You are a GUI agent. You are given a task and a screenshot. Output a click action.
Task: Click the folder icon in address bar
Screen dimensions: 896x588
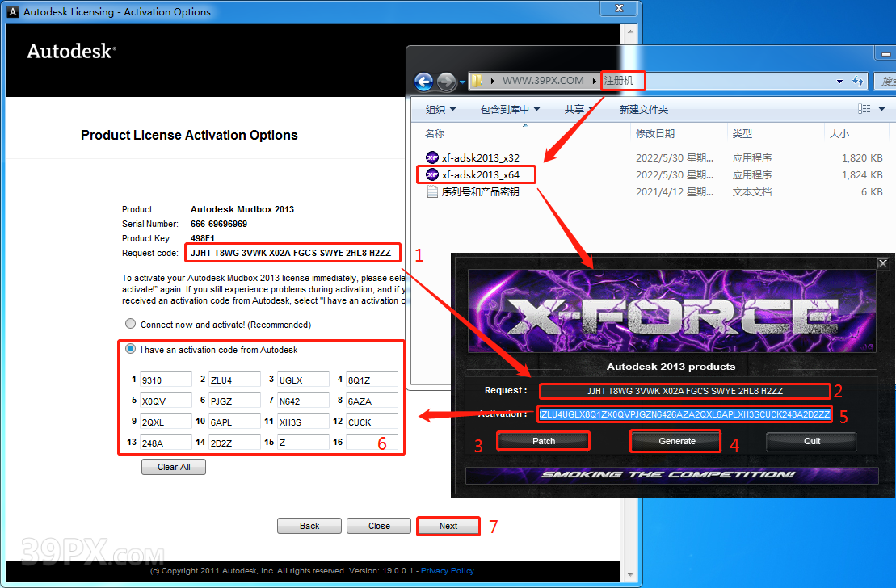477,81
